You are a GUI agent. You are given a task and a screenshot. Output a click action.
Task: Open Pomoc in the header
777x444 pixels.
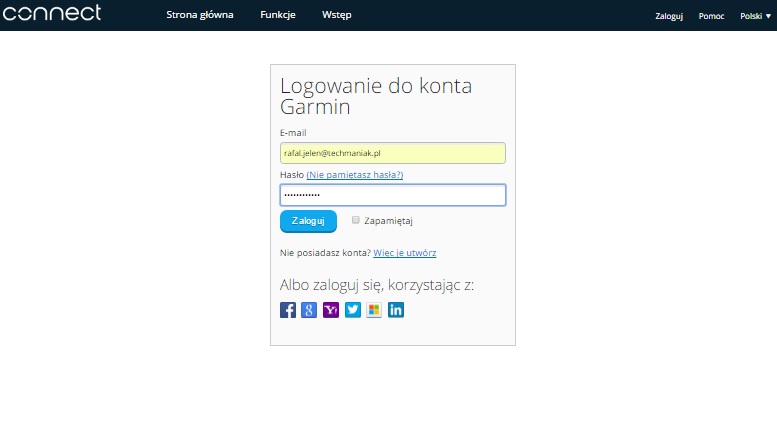coord(712,16)
